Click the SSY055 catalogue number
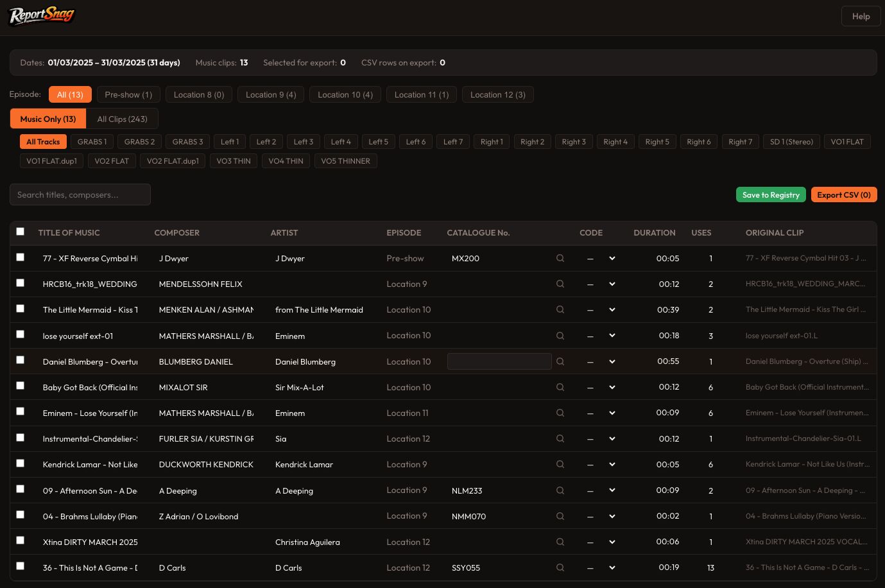The height and width of the screenshot is (588, 885). pyautogui.click(x=499, y=568)
